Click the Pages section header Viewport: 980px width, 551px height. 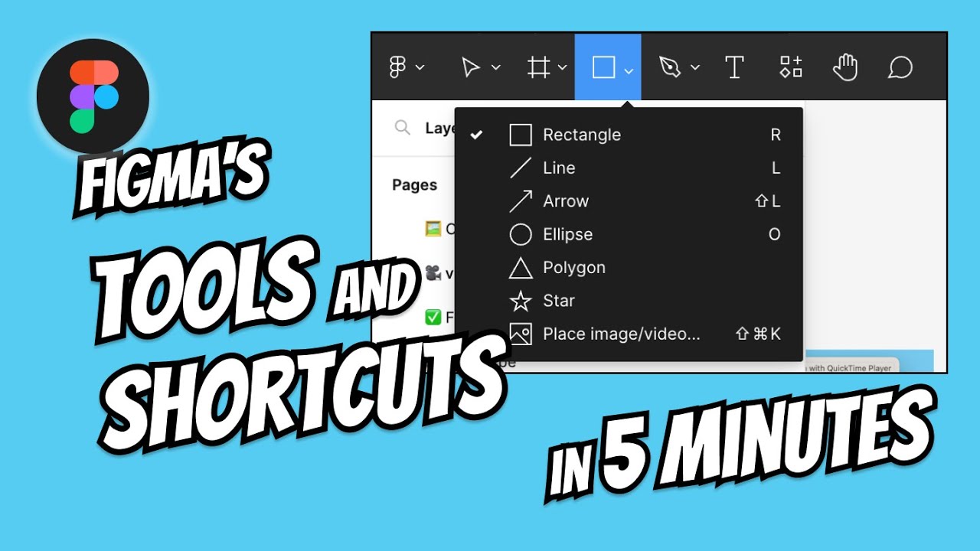(x=414, y=185)
